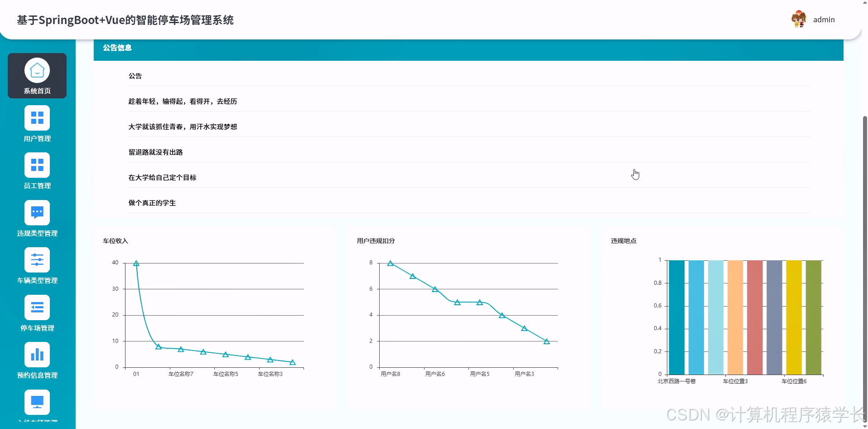
Task: Open the 车辆类型管理 sliders icon
Action: coord(37,260)
